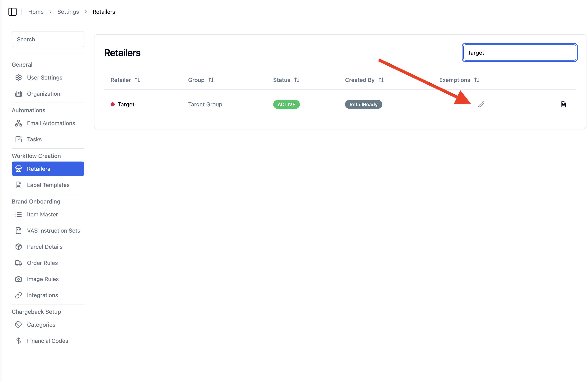
Task: Sort the table by Retailer column
Action: coord(137,80)
